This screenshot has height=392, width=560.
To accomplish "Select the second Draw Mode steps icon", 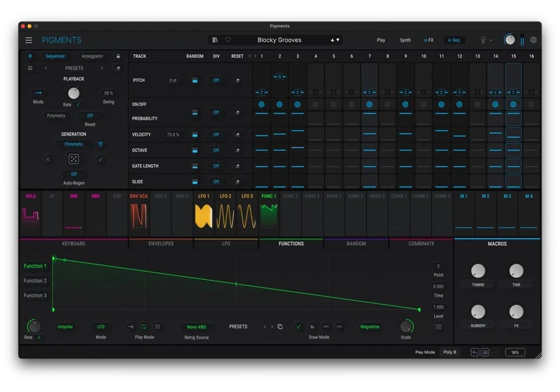I will click(x=312, y=326).
